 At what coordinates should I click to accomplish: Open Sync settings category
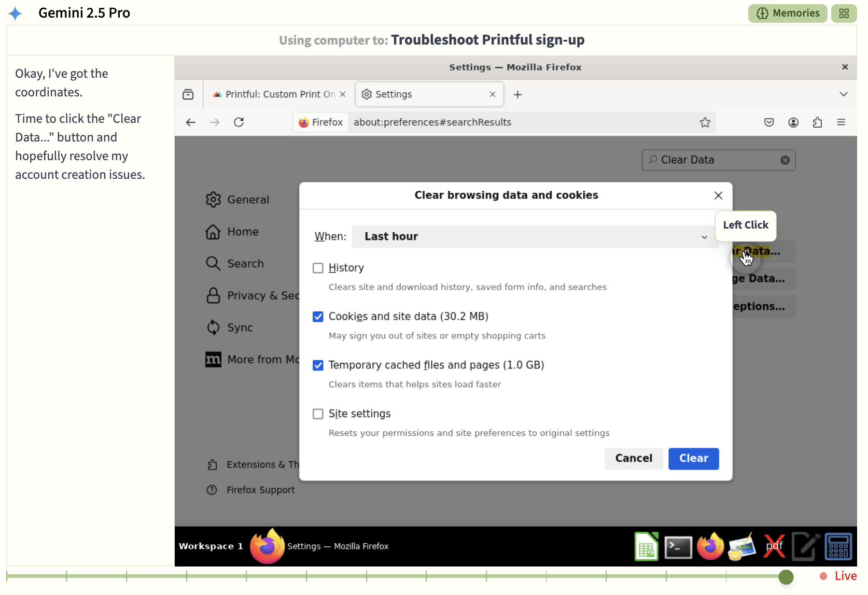click(229, 328)
